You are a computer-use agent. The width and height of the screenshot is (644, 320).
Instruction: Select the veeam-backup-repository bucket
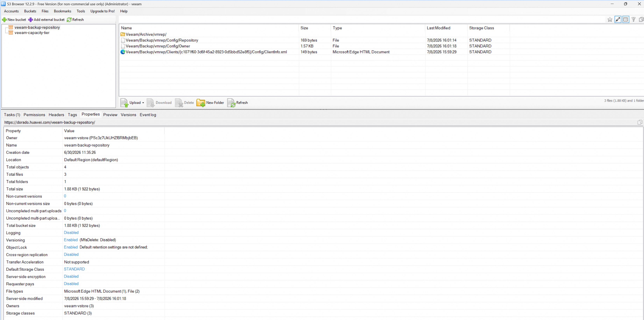(37, 27)
